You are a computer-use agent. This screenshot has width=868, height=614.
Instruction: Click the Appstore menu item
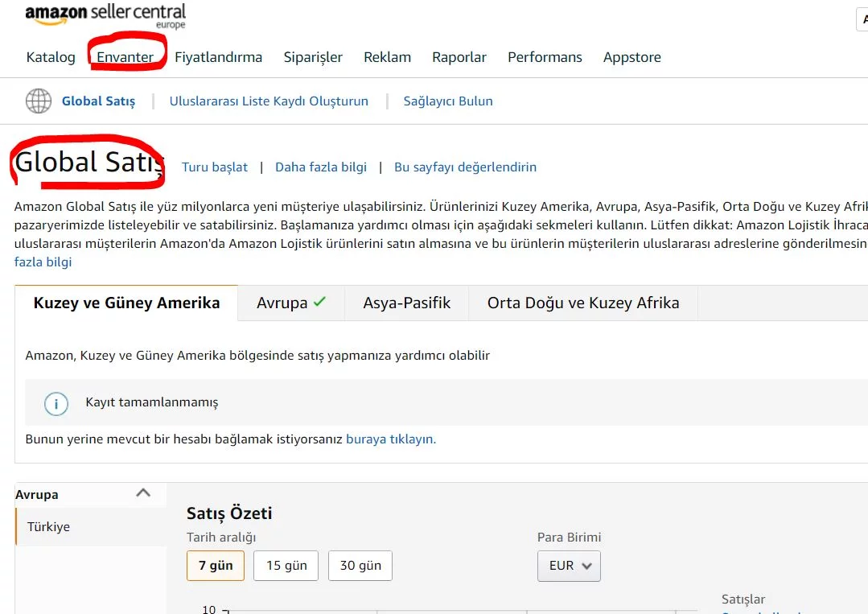coord(631,57)
